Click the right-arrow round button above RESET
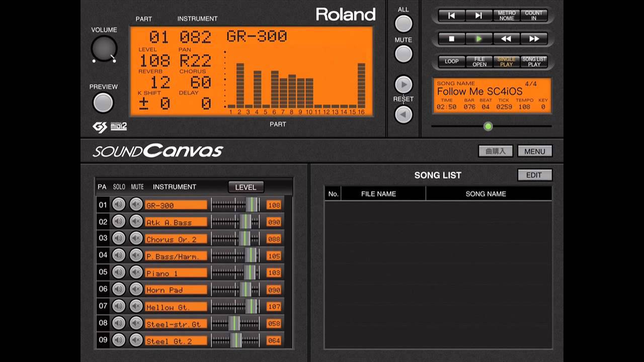Viewport: 644px width, 362px height. (x=404, y=84)
